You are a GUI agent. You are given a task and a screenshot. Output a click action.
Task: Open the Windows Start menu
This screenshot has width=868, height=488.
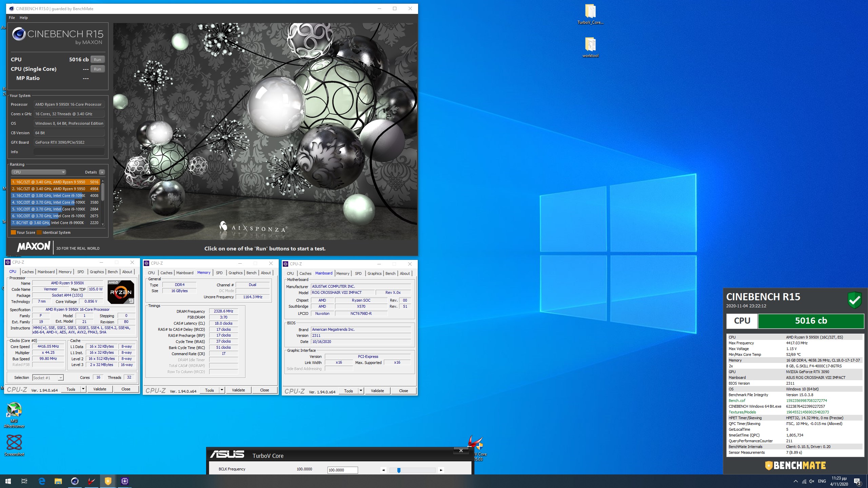[x=8, y=481]
